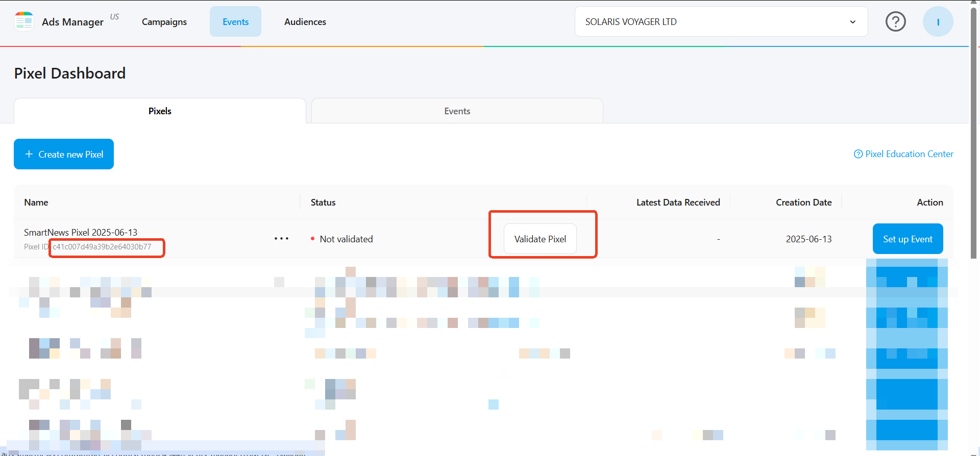
Task: Click the Ads Manager title text
Action: [72, 22]
